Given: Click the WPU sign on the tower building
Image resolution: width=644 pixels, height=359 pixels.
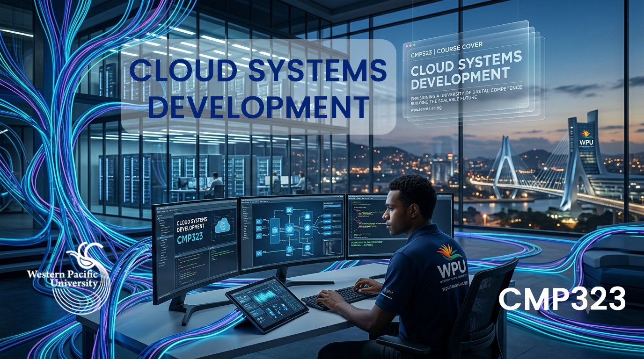Looking at the screenshot, I should point(585,139).
